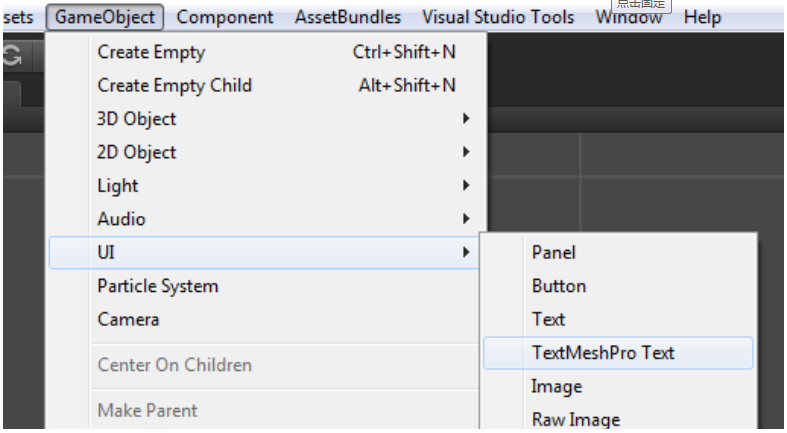Add a Camera from the menu

point(128,320)
